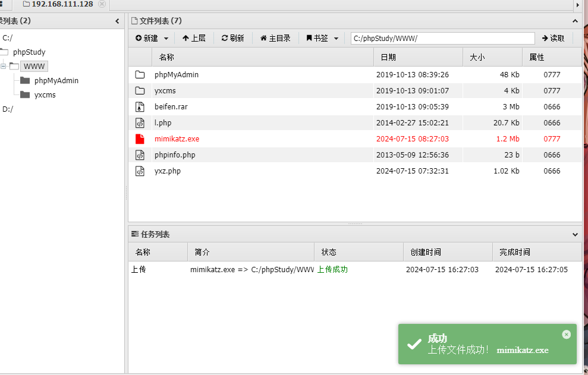Screen dimensions: 588x375
Task: Click the 1.2 Mb size value
Action: 508,138
